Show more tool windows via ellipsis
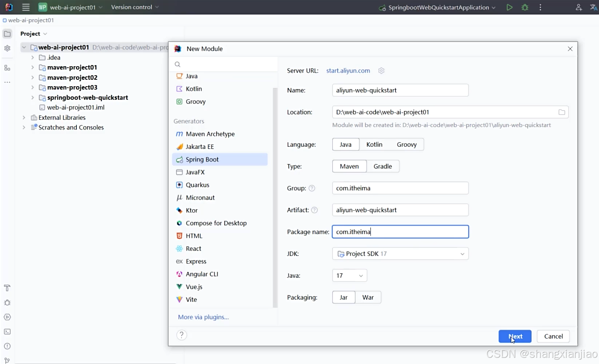 pyautogui.click(x=7, y=82)
